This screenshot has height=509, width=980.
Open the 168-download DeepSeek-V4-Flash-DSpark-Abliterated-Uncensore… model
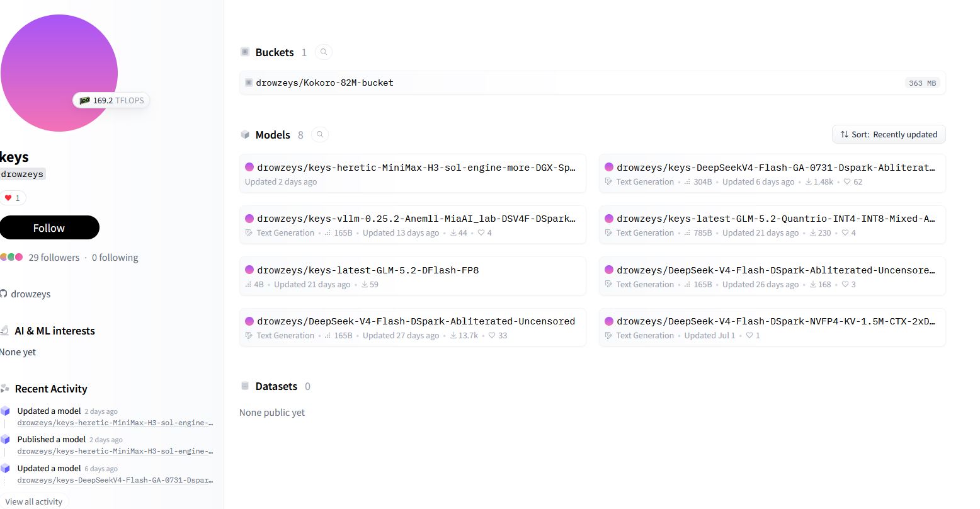click(x=772, y=277)
